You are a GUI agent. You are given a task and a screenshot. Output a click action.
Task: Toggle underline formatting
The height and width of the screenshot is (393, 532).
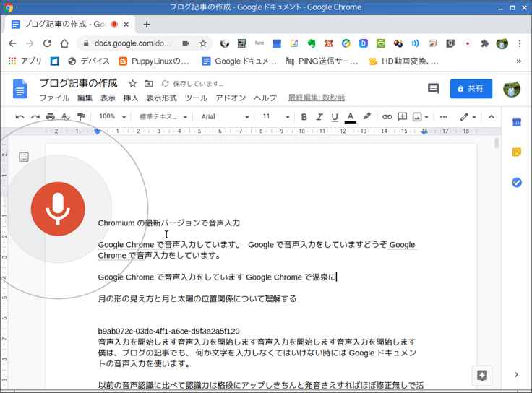[335, 117]
